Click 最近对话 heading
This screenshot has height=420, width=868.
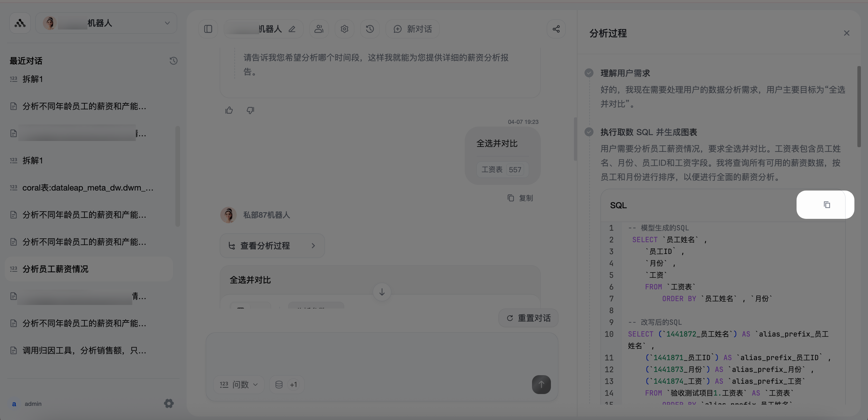pos(26,61)
